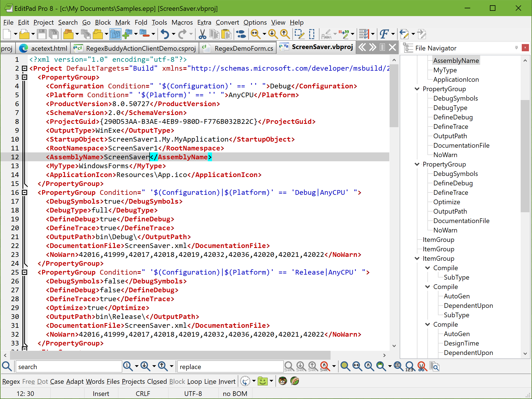Click the right navigation arrow icon
Viewport: 532px width, 399px height.
[372, 48]
